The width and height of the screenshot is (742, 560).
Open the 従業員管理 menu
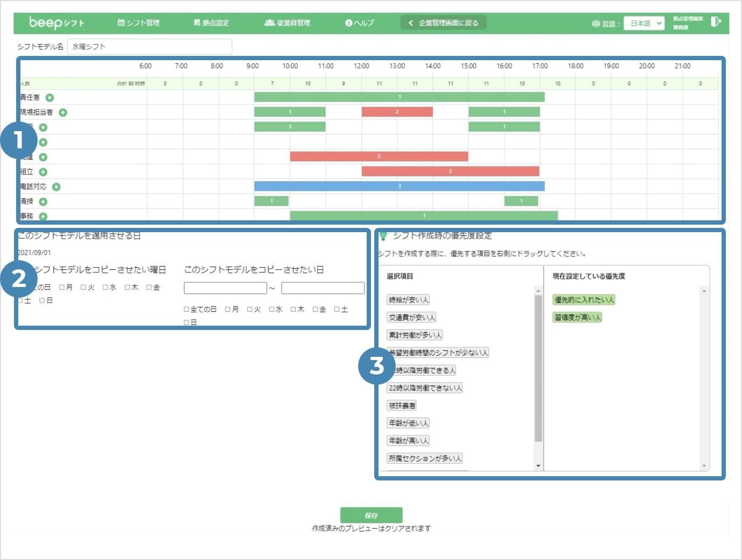point(288,23)
